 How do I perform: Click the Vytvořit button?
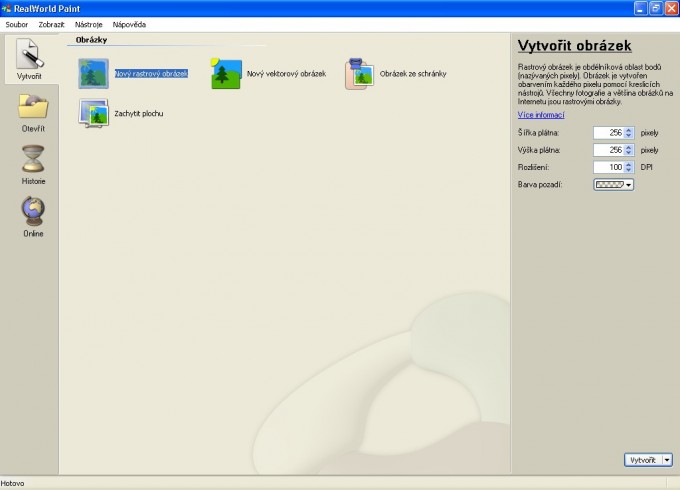(x=644, y=460)
